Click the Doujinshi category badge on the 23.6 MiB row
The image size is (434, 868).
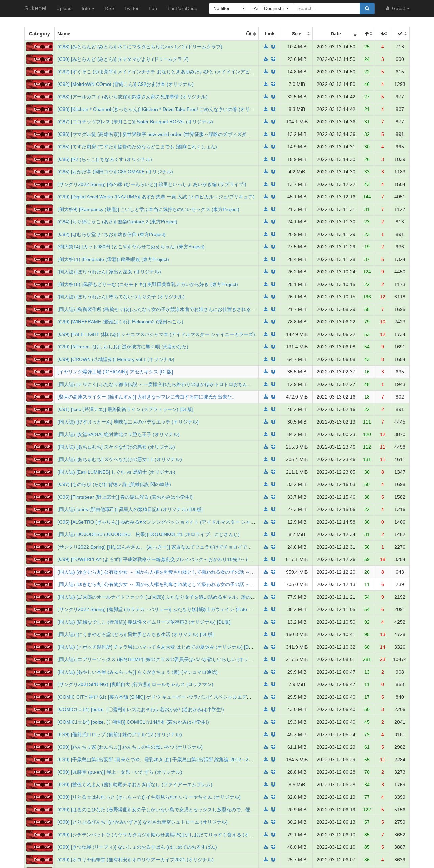[40, 59]
